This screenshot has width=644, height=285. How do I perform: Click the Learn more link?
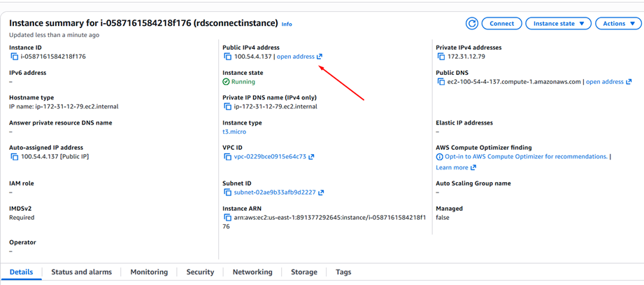coord(452,167)
